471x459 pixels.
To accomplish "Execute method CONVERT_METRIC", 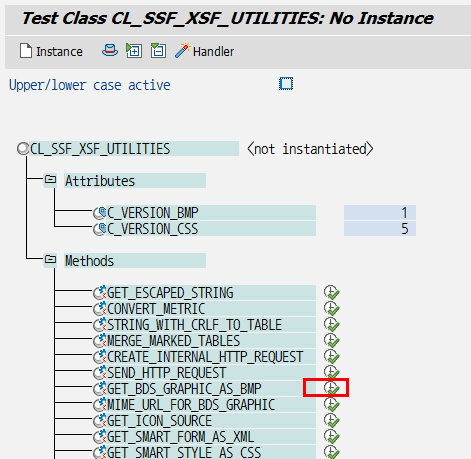I will 331,308.
